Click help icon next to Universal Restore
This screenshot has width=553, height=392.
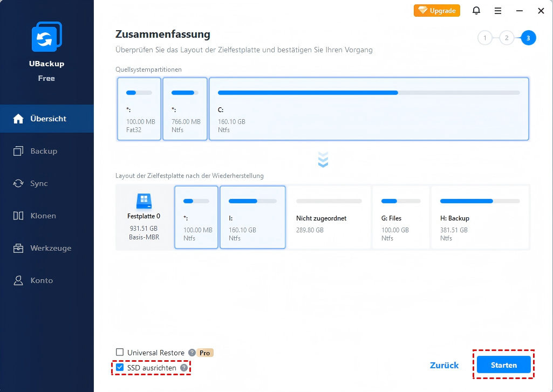coord(192,353)
